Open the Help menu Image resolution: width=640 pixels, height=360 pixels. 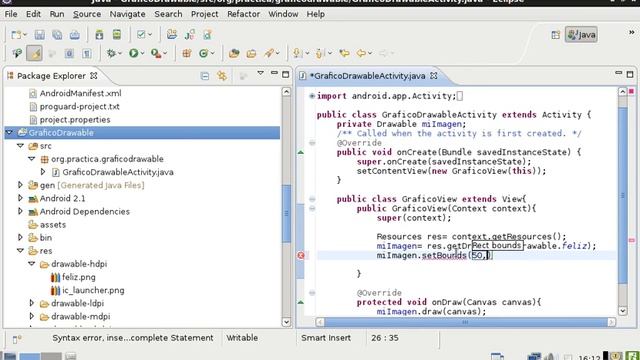(316, 14)
